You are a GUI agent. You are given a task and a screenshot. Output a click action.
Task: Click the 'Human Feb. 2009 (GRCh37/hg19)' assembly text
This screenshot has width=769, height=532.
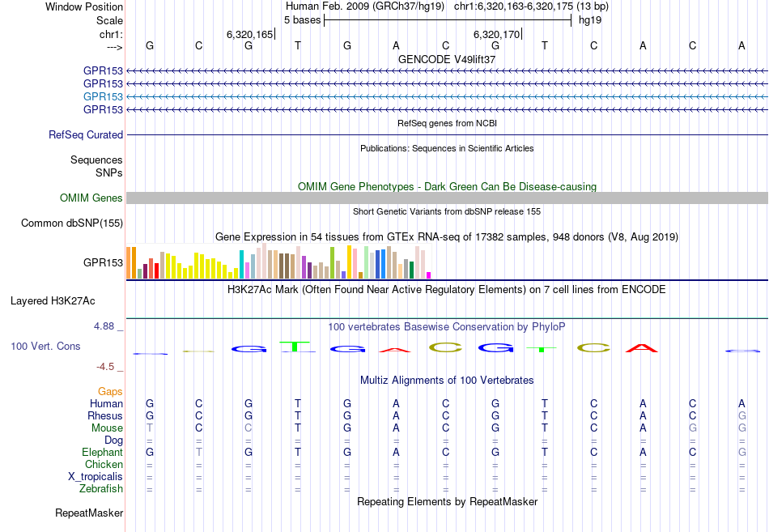pyautogui.click(x=365, y=6)
